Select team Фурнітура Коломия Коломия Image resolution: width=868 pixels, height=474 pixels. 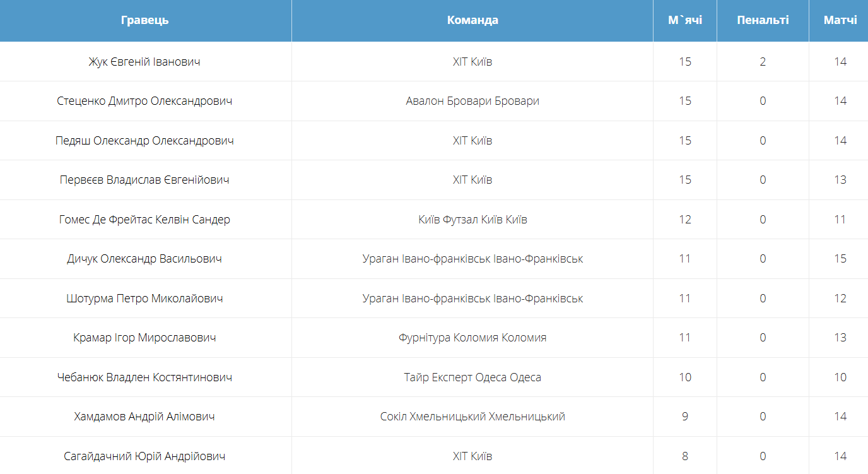[x=472, y=338]
